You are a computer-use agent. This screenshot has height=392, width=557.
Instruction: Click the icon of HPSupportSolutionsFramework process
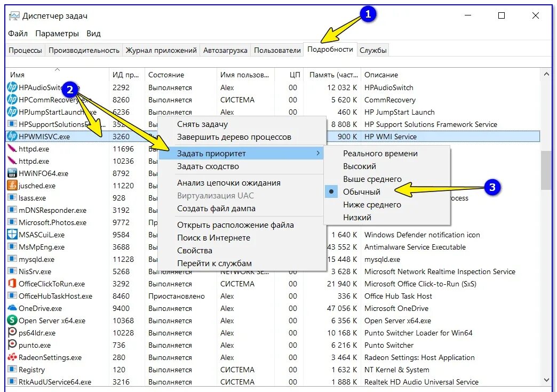click(x=12, y=124)
